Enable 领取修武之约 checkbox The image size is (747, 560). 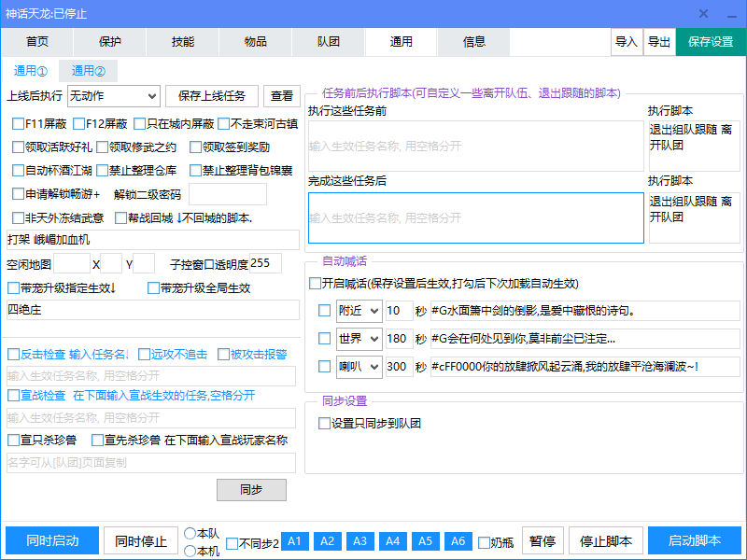(x=103, y=147)
